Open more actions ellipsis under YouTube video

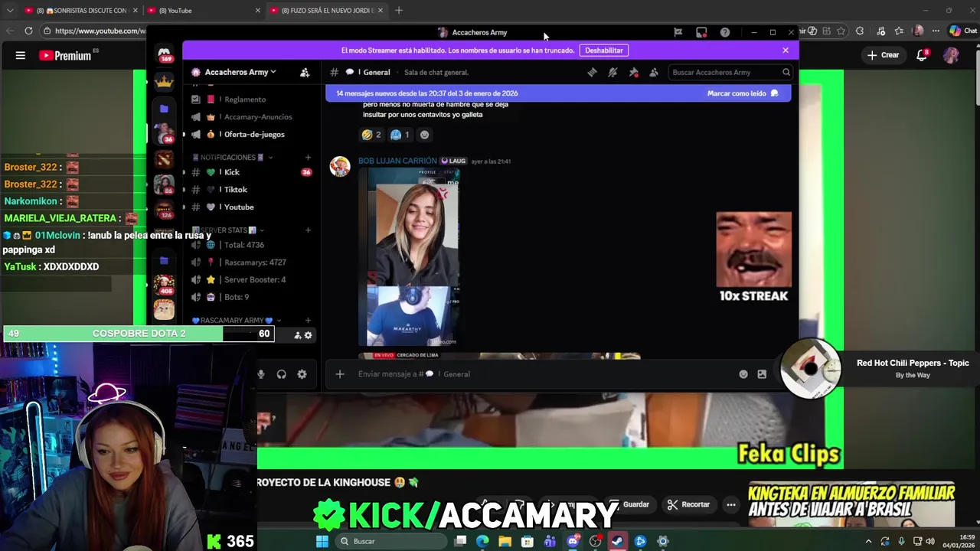click(x=731, y=505)
